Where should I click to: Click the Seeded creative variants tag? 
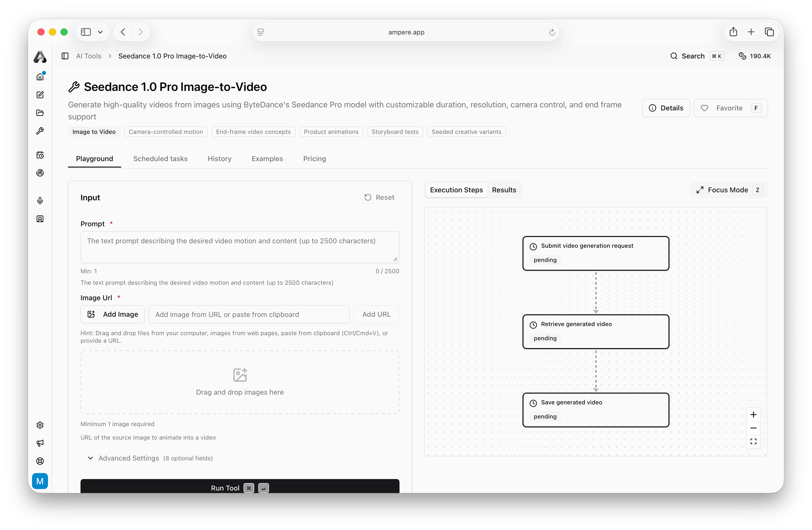point(466,132)
